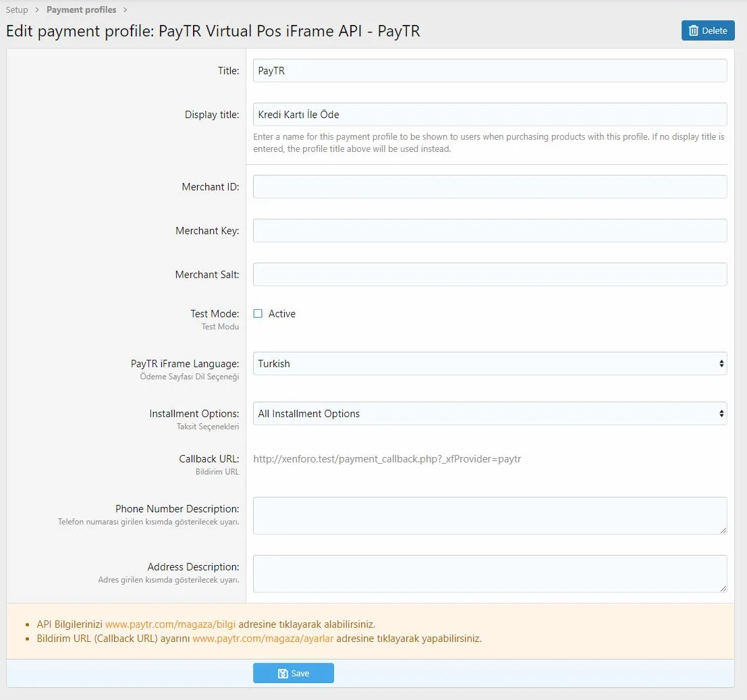
Task: Click the Callback URL text value
Action: [387, 459]
